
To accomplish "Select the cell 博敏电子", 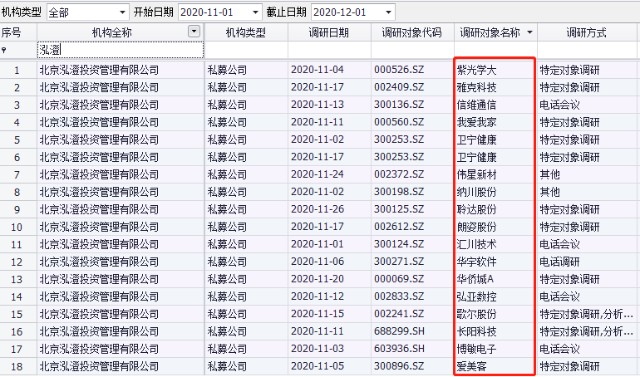I will point(476,349).
